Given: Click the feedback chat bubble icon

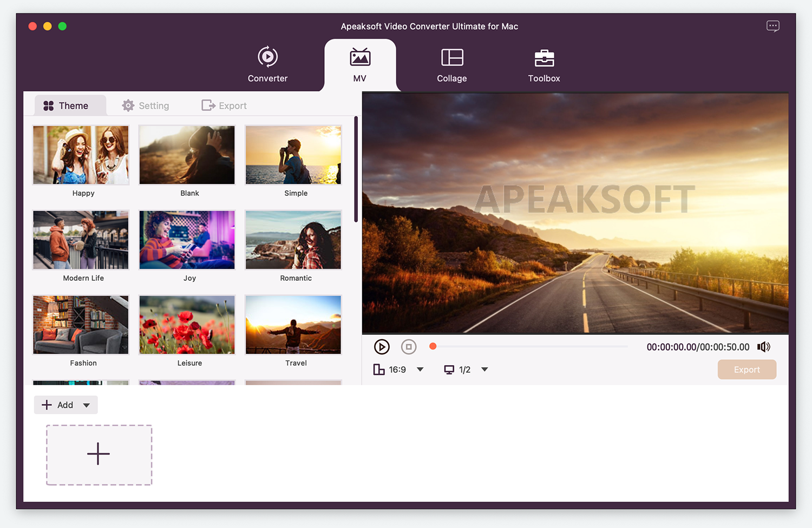Looking at the screenshot, I should point(772,26).
